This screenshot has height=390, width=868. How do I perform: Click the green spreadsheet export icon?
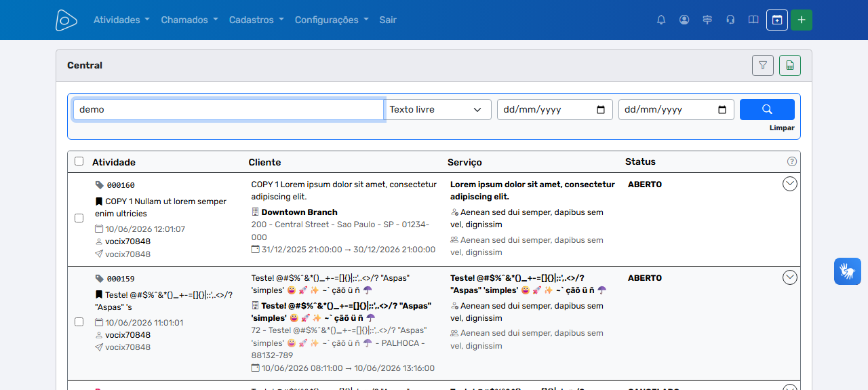[790, 65]
